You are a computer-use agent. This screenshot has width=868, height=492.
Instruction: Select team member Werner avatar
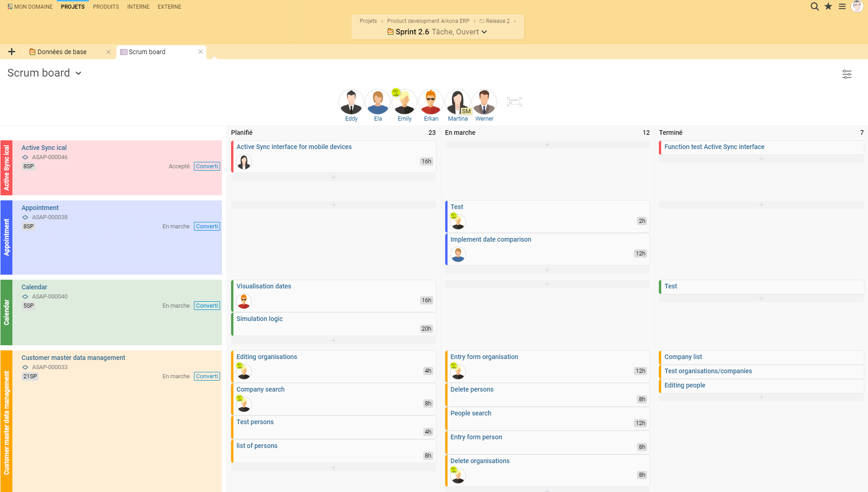click(484, 102)
